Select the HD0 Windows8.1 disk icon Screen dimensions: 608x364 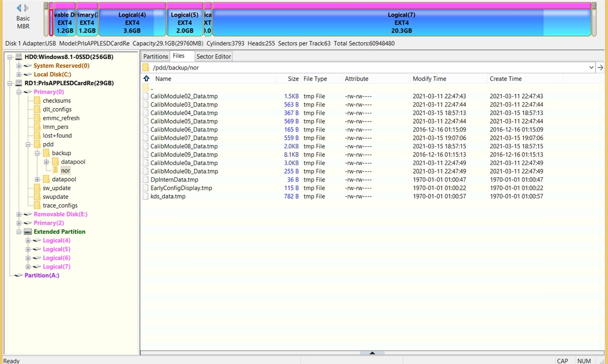19,57
